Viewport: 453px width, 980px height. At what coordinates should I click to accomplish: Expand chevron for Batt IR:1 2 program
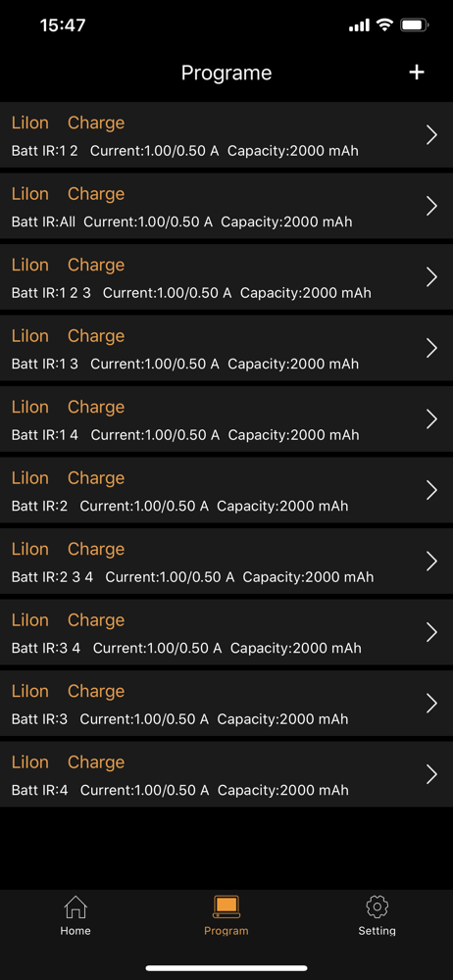tap(431, 134)
